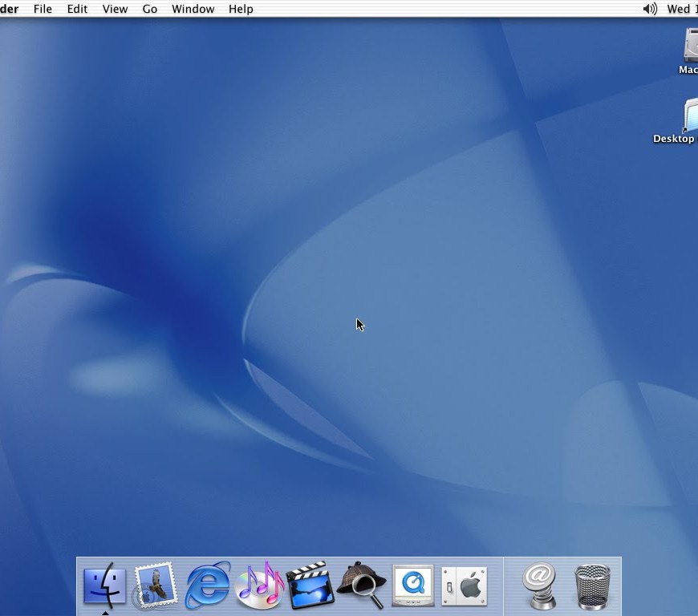Image resolution: width=698 pixels, height=616 pixels.
Task: Launch iTunes from the Dock
Action: [260, 586]
